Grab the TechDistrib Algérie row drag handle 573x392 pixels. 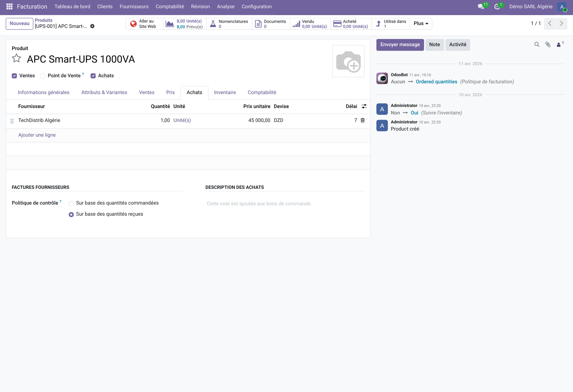(12, 121)
